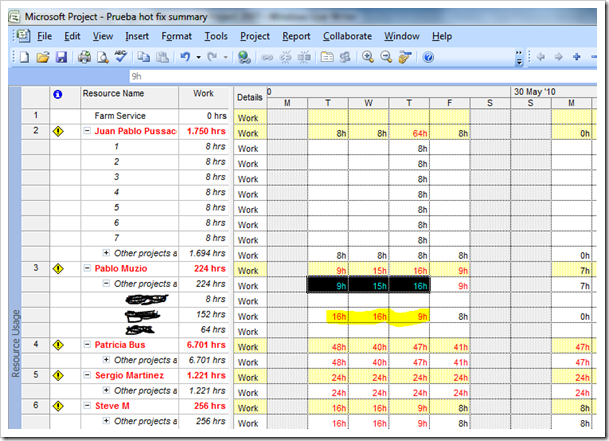Collapse the Patricia Bus resource row
609x441 pixels.
click(87, 344)
